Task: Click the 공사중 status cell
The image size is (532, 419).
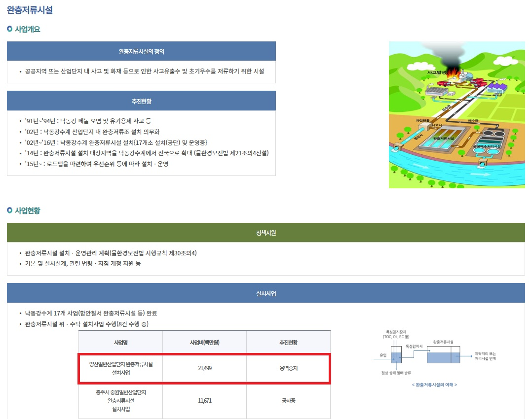Action: tap(288, 401)
